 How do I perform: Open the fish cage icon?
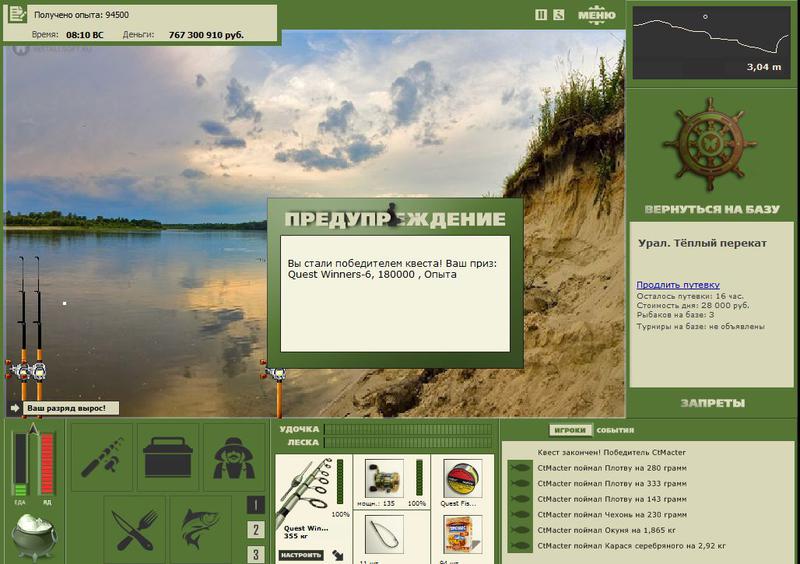(x=201, y=530)
